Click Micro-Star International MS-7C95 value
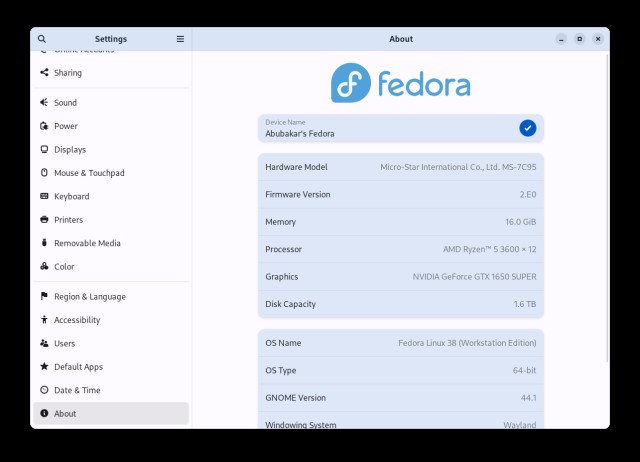This screenshot has width=640, height=462. coord(458,167)
